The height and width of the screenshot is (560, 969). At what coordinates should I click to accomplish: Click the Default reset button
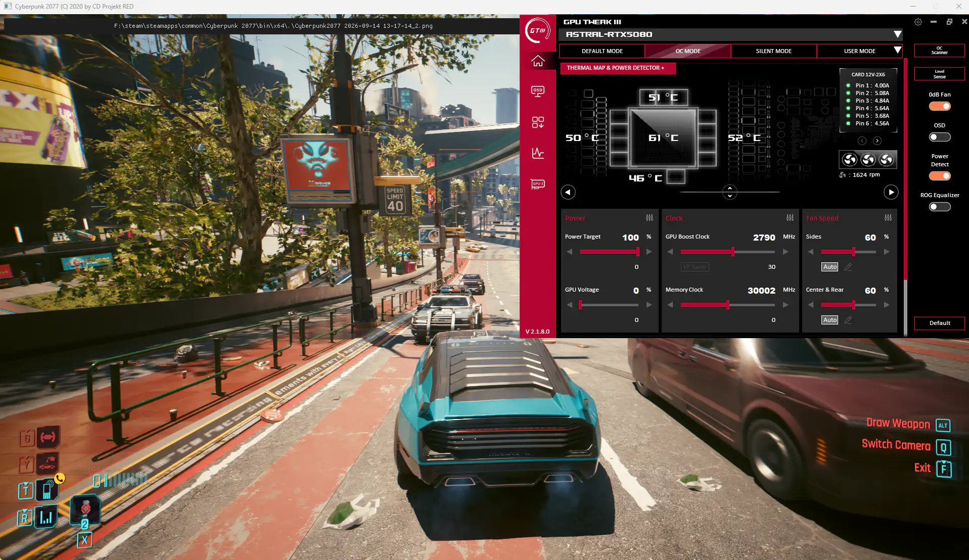coord(939,323)
